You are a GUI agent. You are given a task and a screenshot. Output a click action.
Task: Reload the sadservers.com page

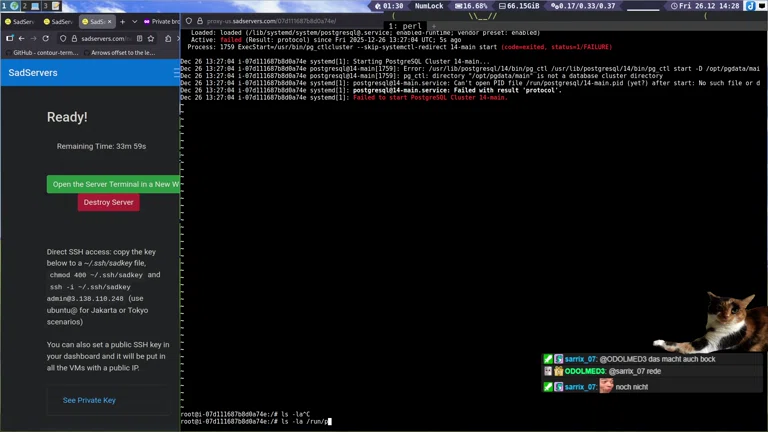pos(46,38)
